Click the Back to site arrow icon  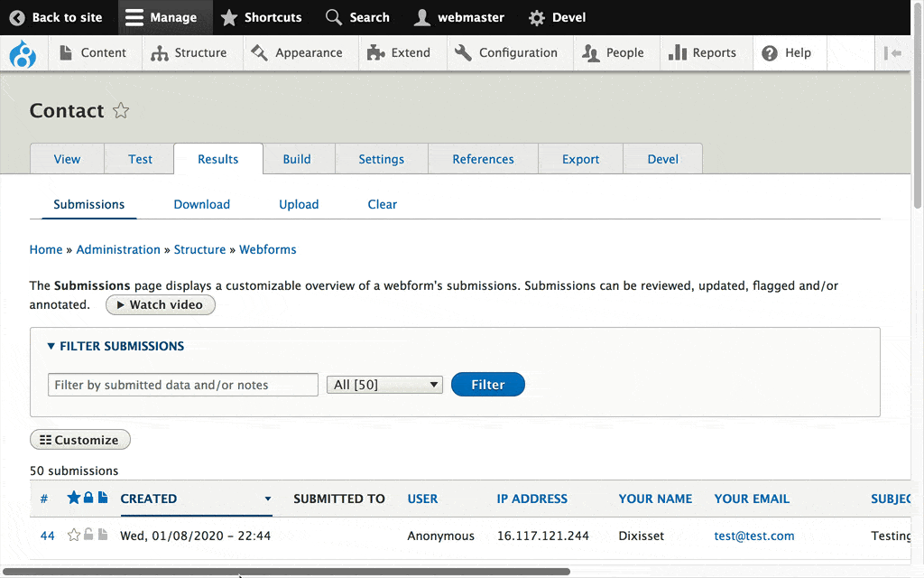[x=17, y=18]
